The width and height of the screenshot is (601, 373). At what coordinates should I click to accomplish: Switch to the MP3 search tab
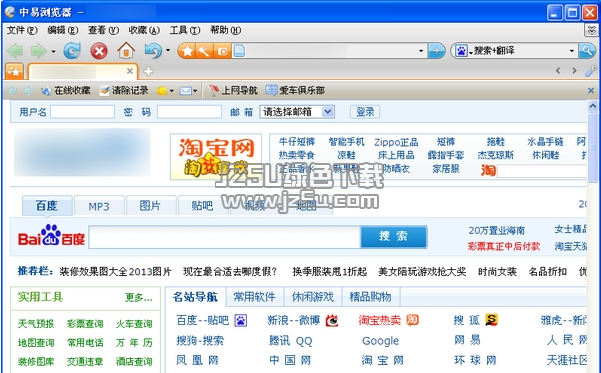click(x=99, y=206)
